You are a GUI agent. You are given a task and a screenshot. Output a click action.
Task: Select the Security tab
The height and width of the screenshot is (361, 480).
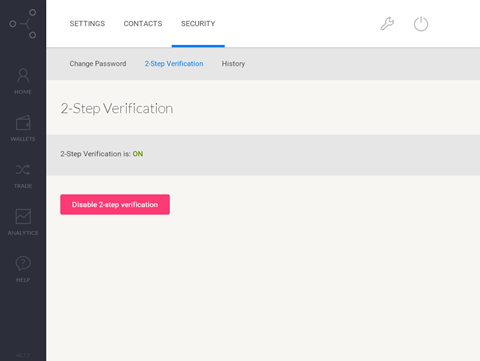[x=198, y=24]
